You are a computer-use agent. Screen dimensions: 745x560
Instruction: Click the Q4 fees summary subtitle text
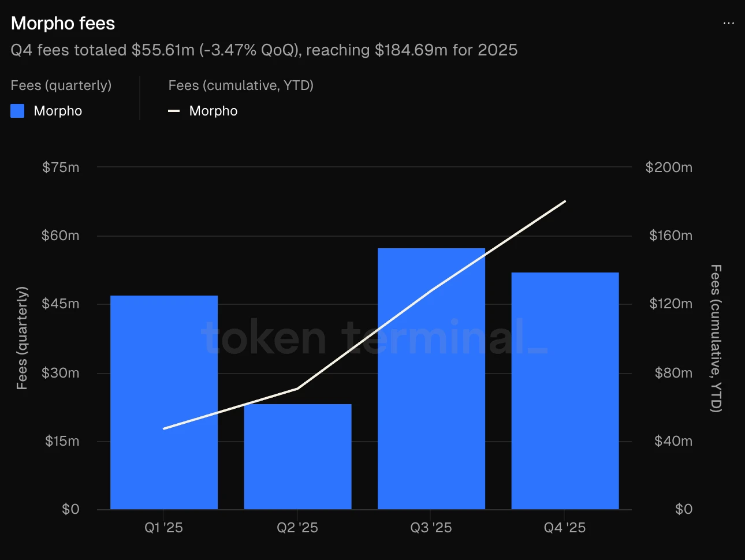264,50
